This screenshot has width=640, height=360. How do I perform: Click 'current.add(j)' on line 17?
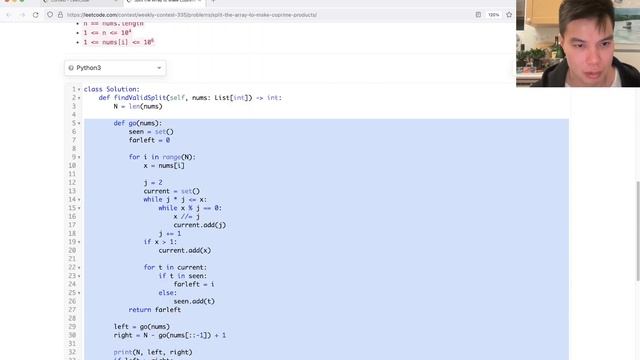click(x=200, y=225)
